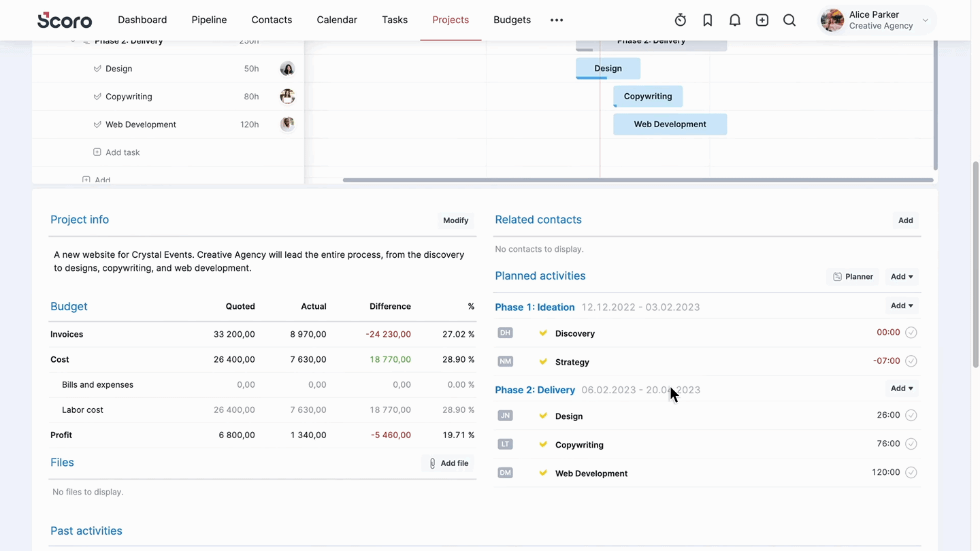Open the Calendar tab
This screenshot has width=980, height=551.
[337, 20]
